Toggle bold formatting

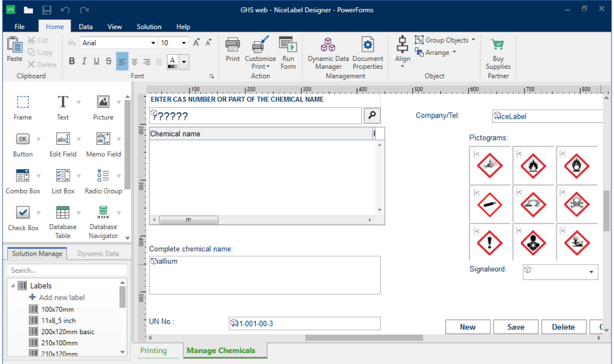[72, 61]
